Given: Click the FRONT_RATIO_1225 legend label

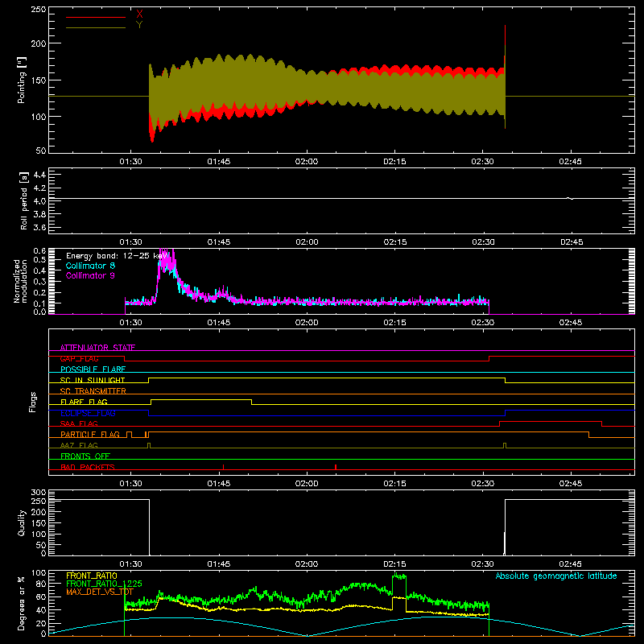Looking at the screenshot, I should click(104, 584).
